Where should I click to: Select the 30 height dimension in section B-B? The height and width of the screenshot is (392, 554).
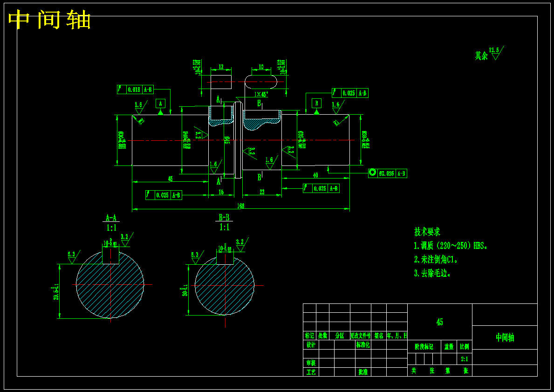pyautogui.click(x=185, y=290)
